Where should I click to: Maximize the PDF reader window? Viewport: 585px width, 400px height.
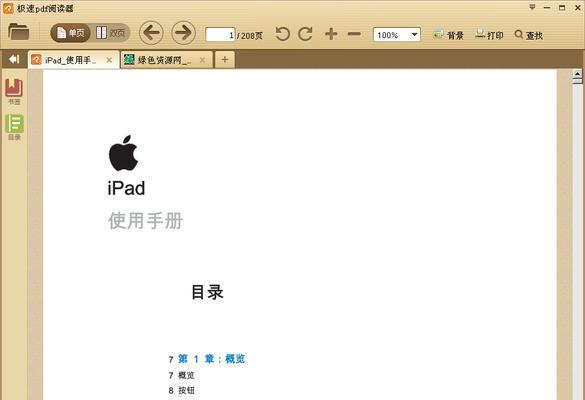[562, 7]
